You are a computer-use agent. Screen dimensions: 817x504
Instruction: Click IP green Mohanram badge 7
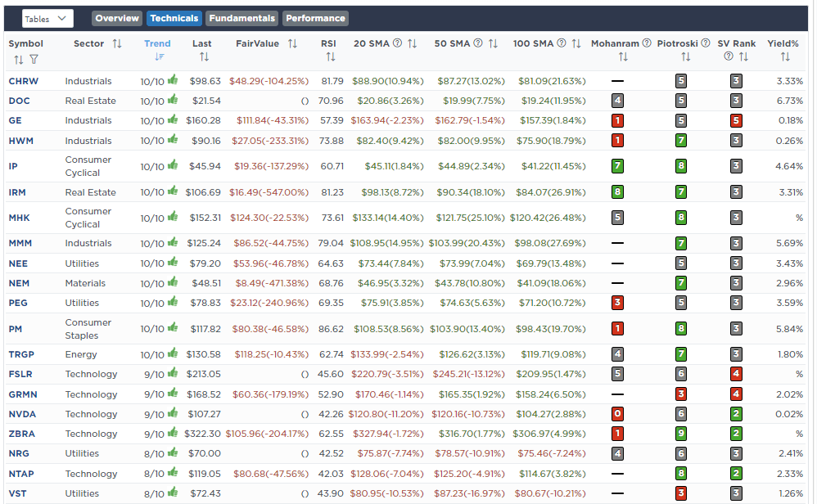pyautogui.click(x=617, y=167)
